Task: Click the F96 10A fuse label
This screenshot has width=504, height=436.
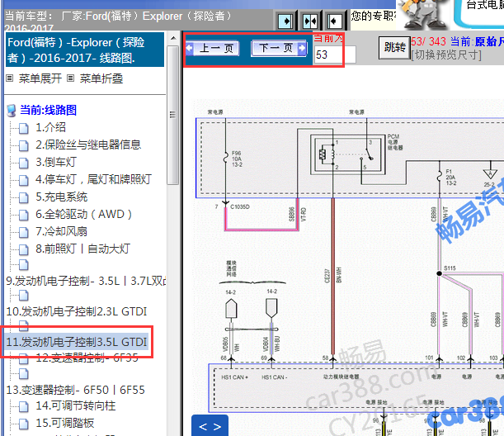Action: pos(237,159)
